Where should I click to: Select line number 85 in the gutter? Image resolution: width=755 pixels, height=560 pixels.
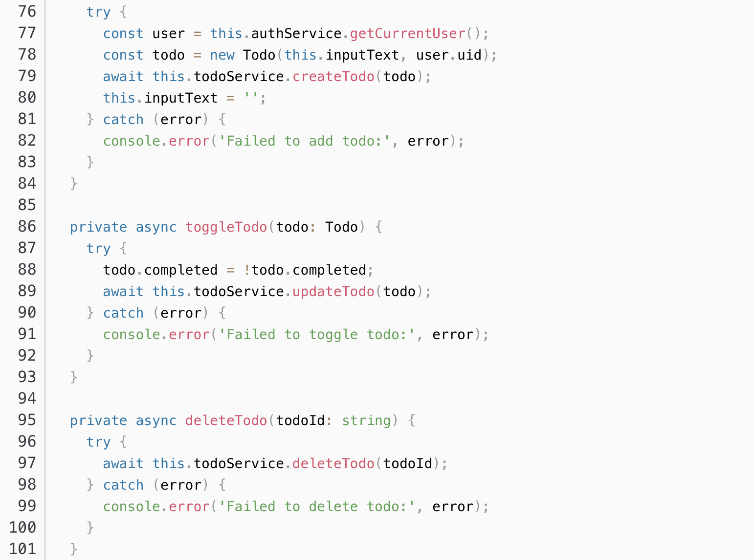tap(27, 205)
